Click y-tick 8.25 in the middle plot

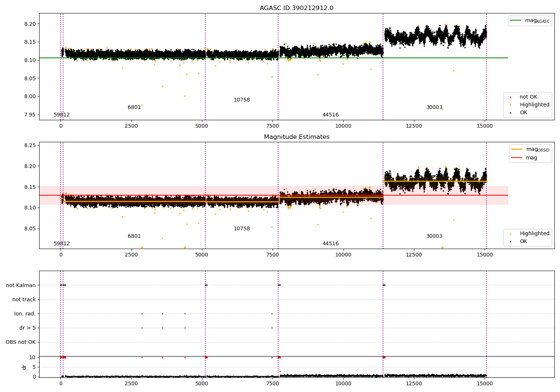click(x=30, y=145)
